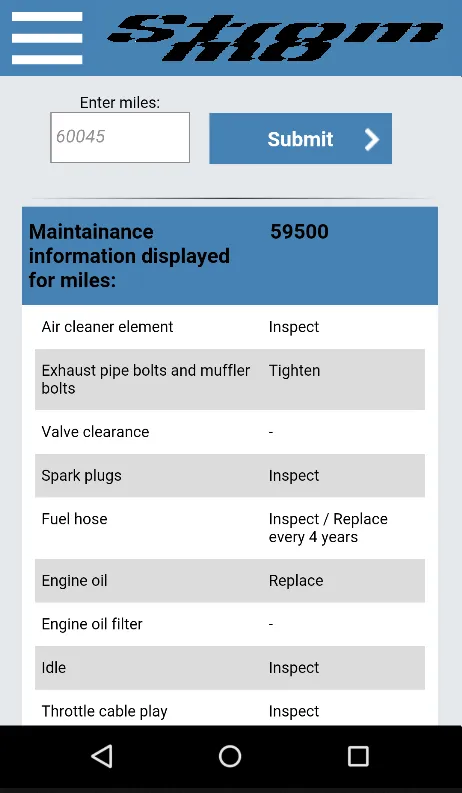
Task: Tap the Enter miles label
Action: coord(120,103)
